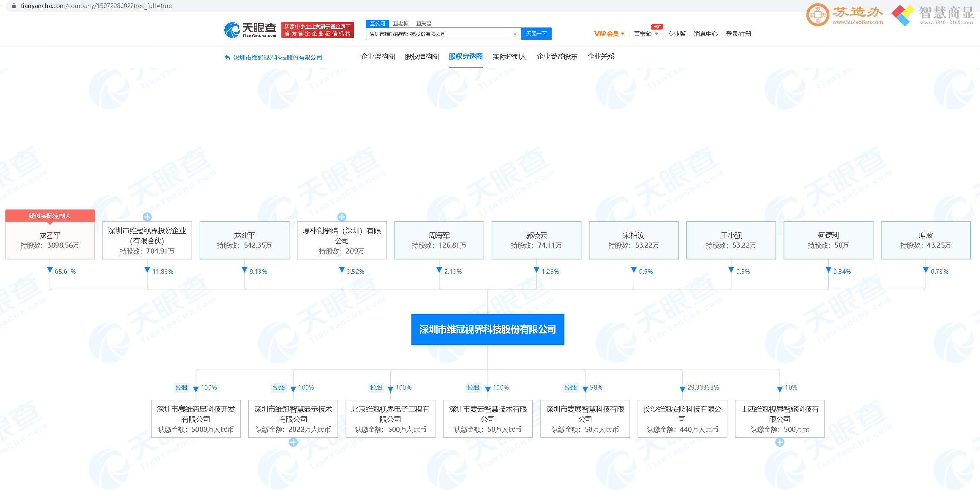Switch to 查公司 search tab
Viewport: 980px width, 491px height.
pyautogui.click(x=377, y=24)
